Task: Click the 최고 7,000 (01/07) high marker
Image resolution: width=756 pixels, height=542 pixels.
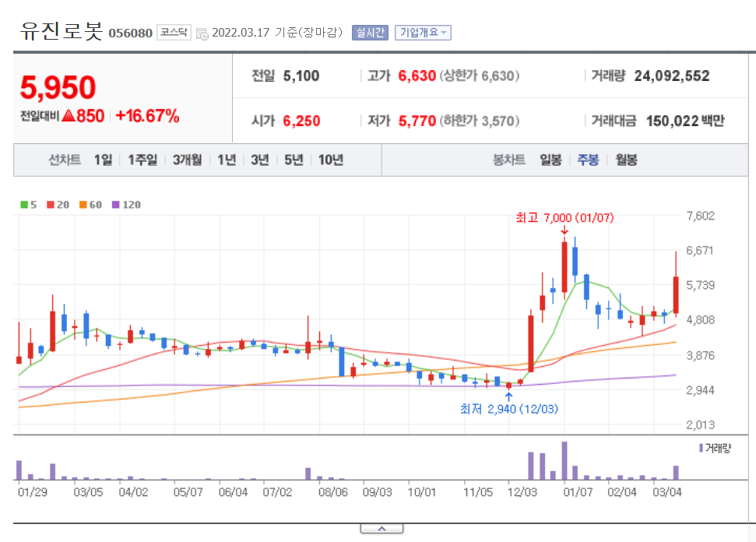Action: point(564,218)
